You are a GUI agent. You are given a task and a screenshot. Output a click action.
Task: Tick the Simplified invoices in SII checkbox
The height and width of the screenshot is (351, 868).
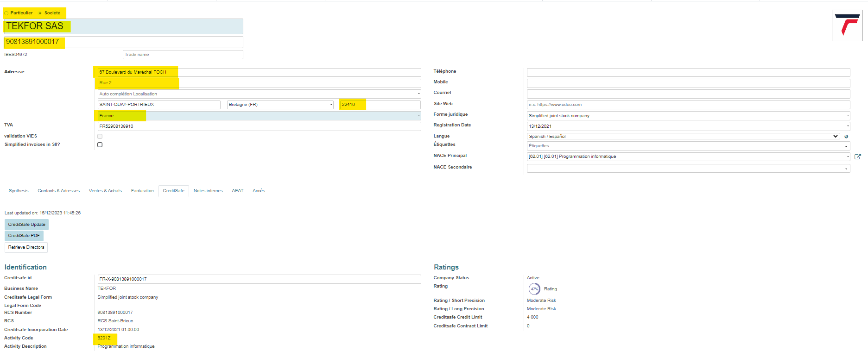(x=100, y=145)
